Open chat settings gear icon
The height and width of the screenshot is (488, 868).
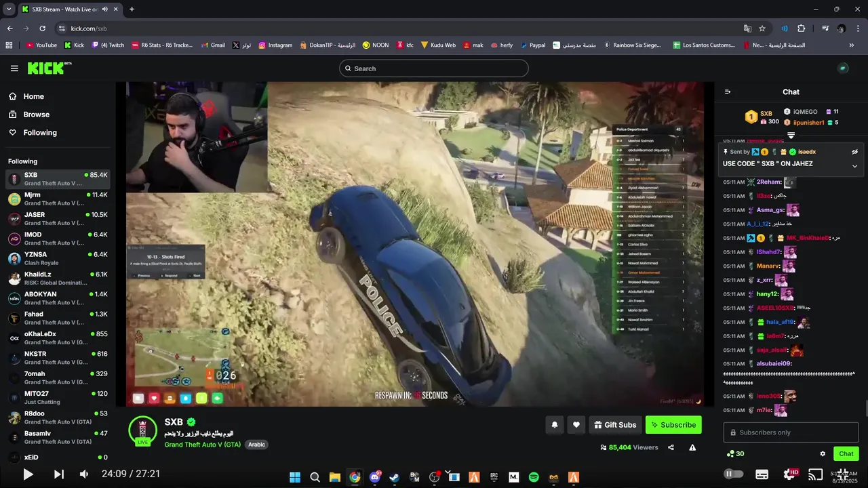tap(823, 454)
